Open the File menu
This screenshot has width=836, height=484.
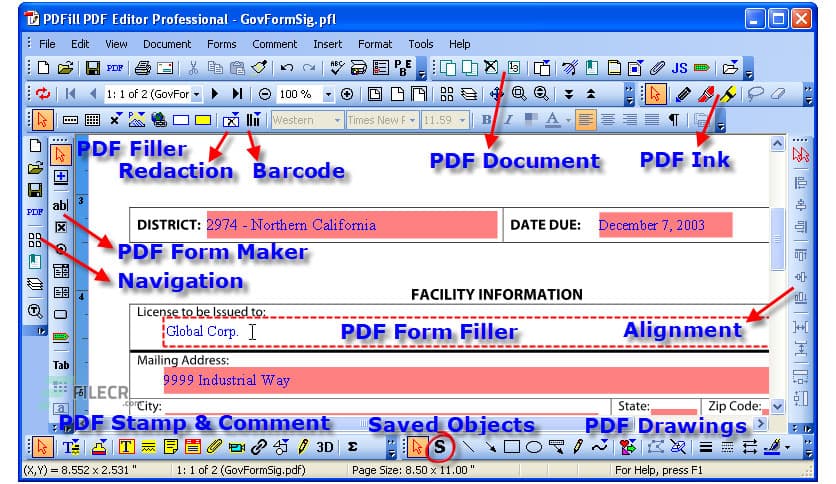tap(47, 44)
